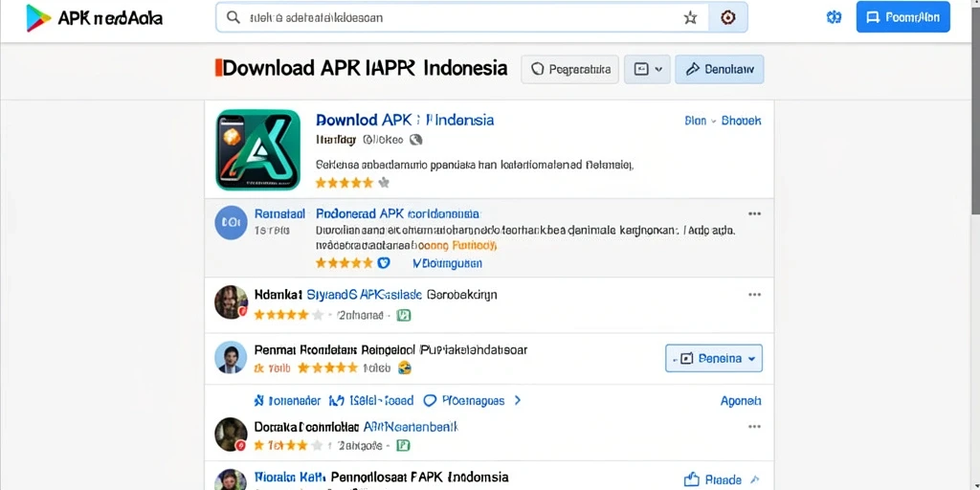The width and height of the screenshot is (980, 490).
Task: Expand the chevron after Pfoemagoas
Action: 518,400
